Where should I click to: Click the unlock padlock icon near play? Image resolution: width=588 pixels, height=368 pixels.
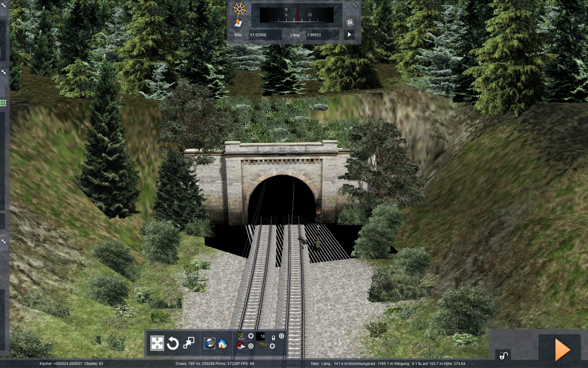503,355
